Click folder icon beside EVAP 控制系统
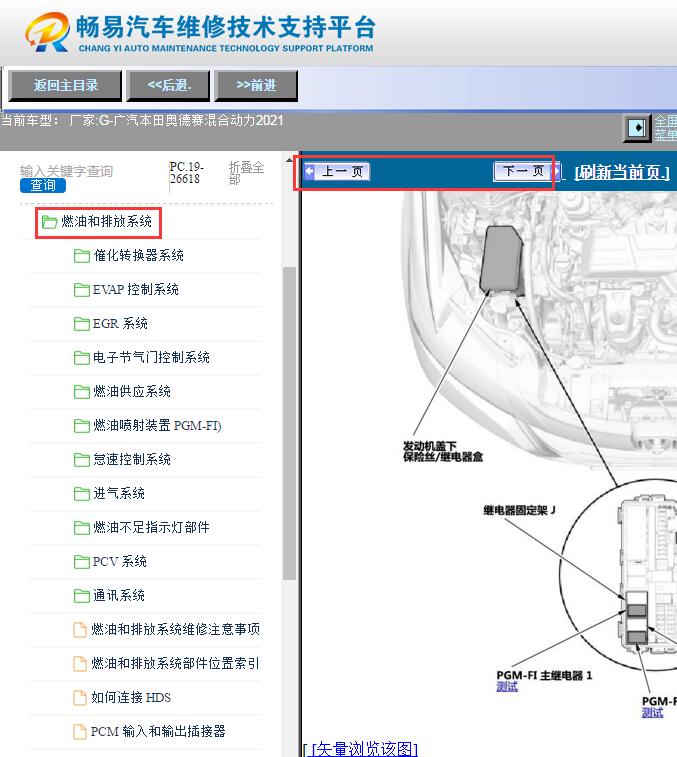 [x=82, y=290]
